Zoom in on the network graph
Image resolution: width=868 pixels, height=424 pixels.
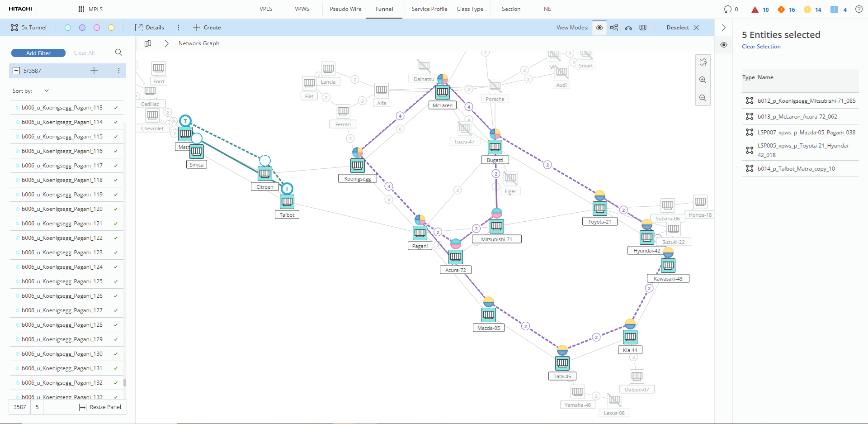coord(703,80)
